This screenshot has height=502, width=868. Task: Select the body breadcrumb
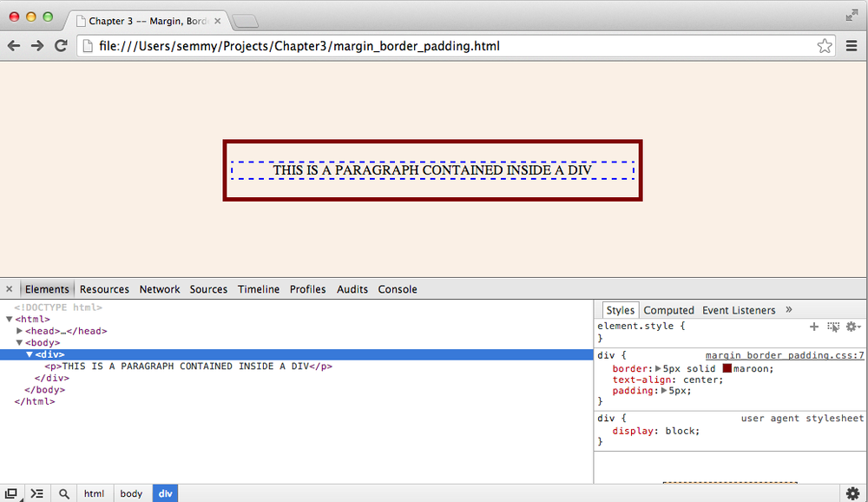(x=131, y=493)
